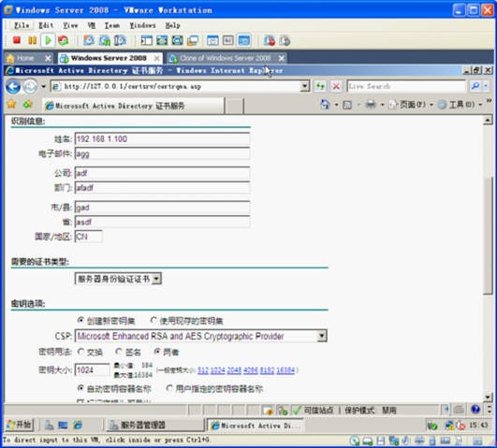The image size is (497, 448).
Task: Click the Live Search magnifier icon
Action: 475,86
